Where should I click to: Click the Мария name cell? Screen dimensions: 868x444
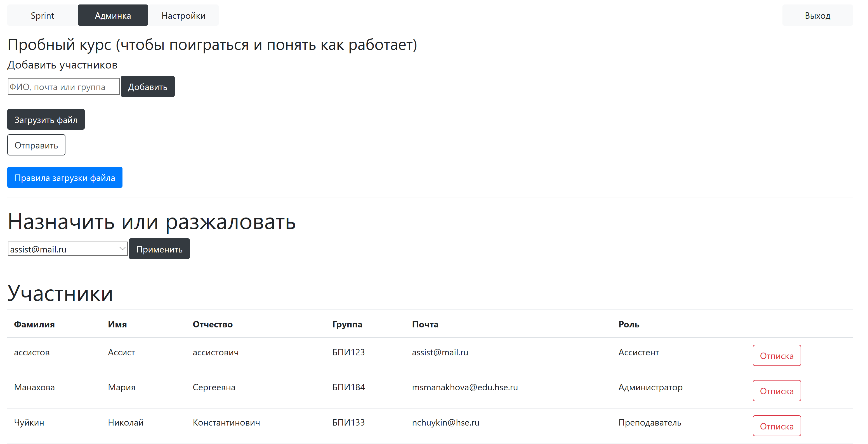122,388
